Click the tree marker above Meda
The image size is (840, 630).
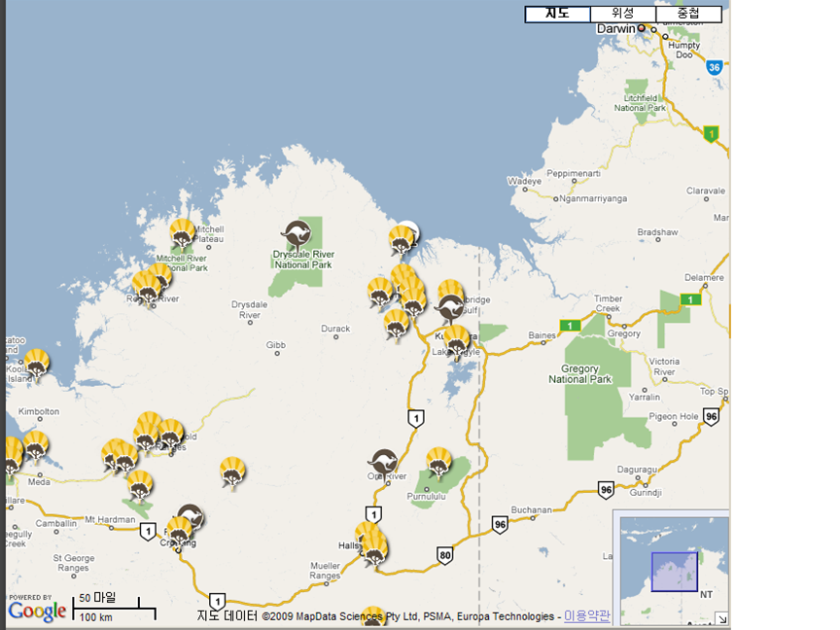[36, 446]
